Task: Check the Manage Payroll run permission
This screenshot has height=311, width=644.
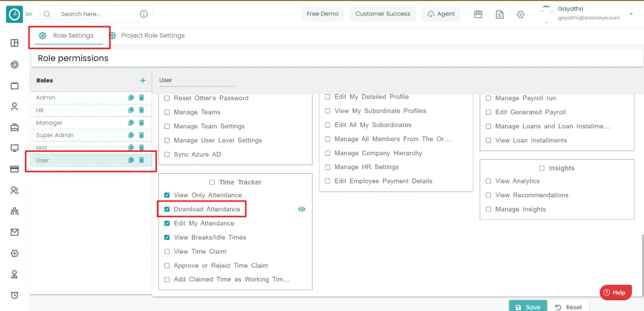Action: point(488,98)
